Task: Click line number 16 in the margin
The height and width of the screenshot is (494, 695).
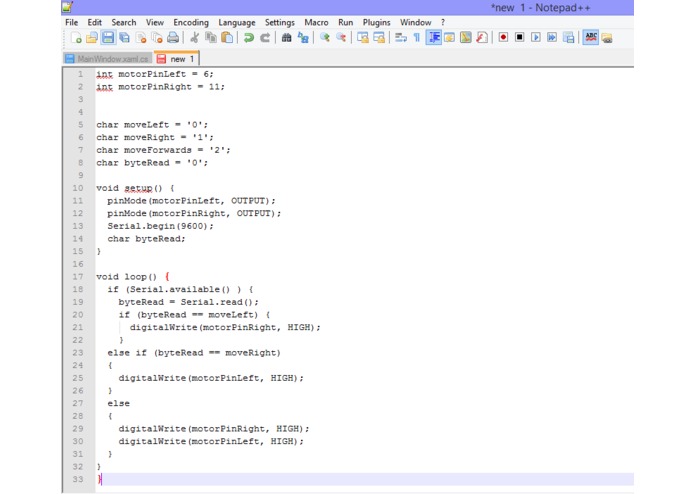Action: point(78,264)
